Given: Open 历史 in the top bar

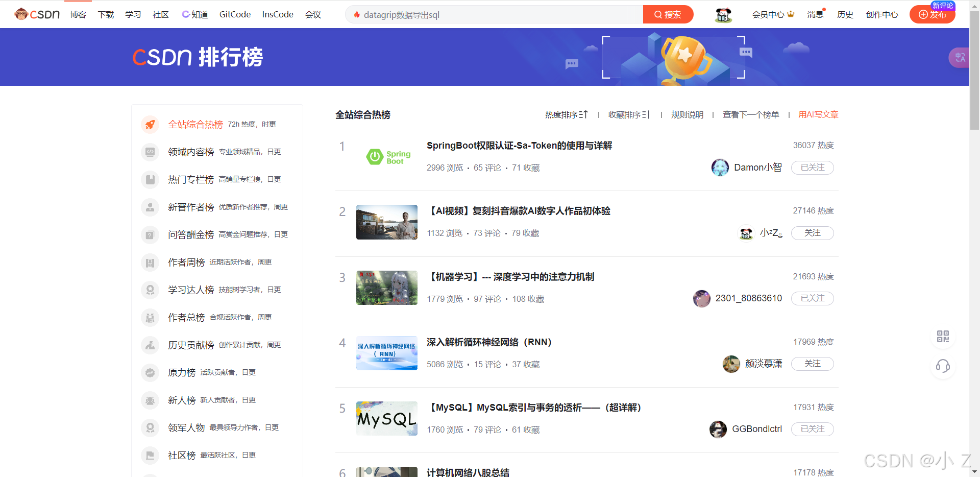Looking at the screenshot, I should (x=845, y=15).
